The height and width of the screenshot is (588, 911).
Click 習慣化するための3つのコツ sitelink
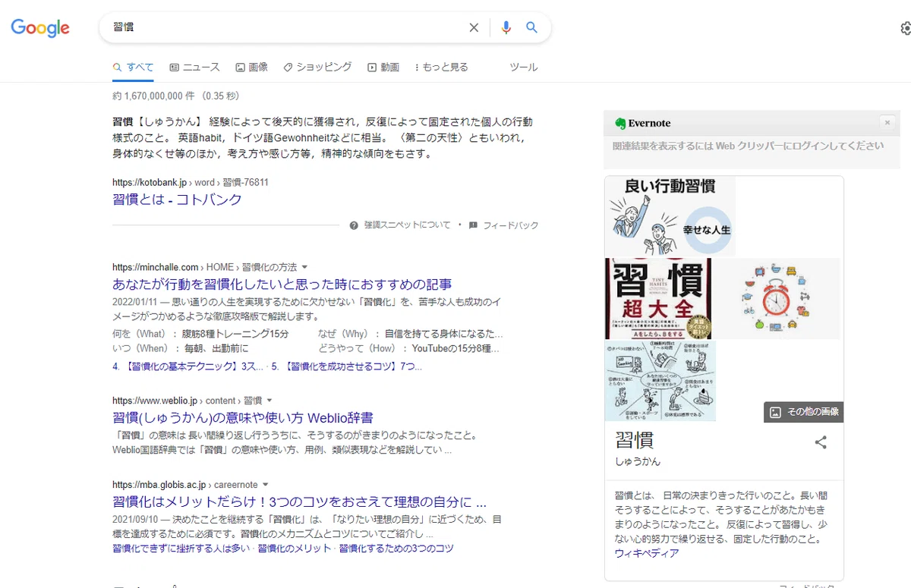point(396,548)
